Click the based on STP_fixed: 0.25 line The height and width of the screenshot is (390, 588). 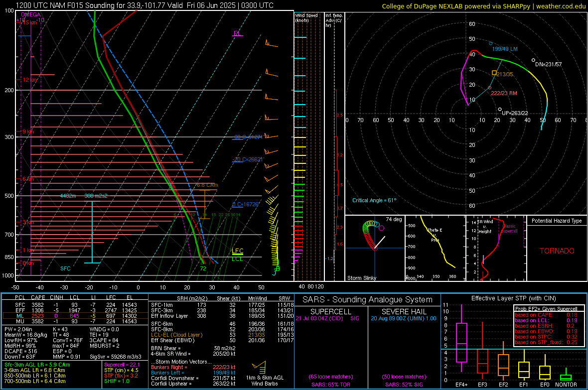[546, 342]
